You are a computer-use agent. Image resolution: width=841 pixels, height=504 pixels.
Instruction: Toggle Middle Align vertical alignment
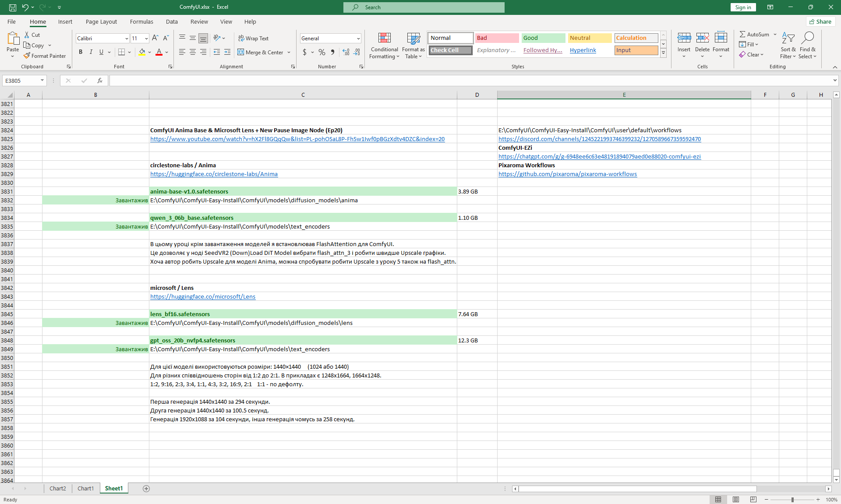193,38
